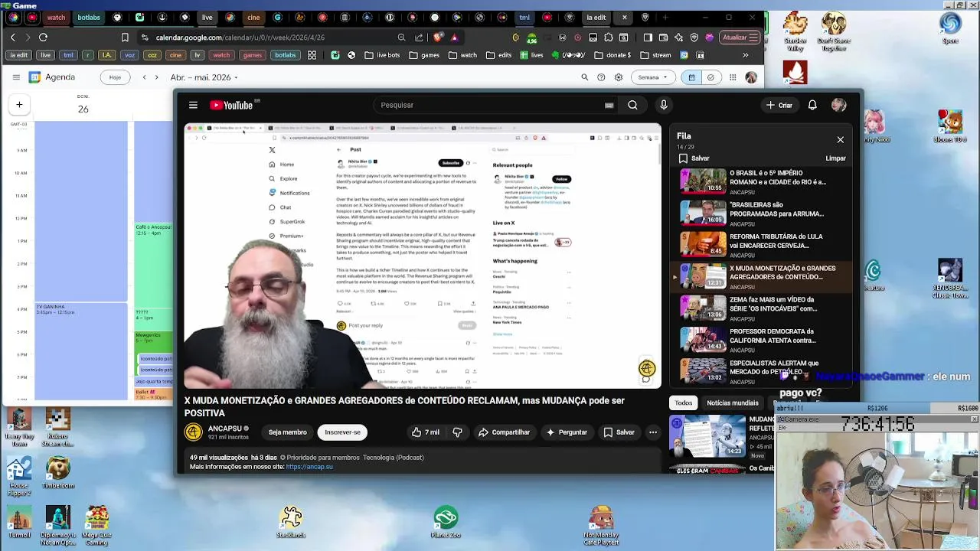Click the browser address bar URL

pyautogui.click(x=240, y=37)
